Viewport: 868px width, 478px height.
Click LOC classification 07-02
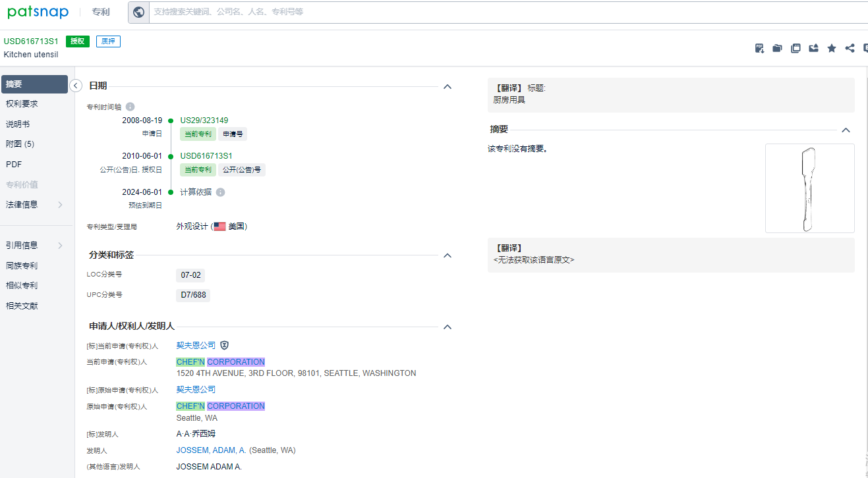(191, 275)
